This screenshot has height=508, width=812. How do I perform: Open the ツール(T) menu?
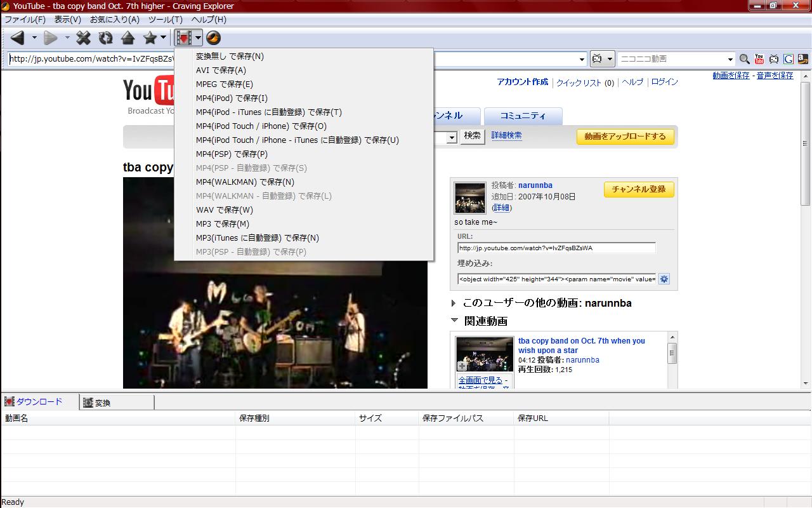coord(165,20)
